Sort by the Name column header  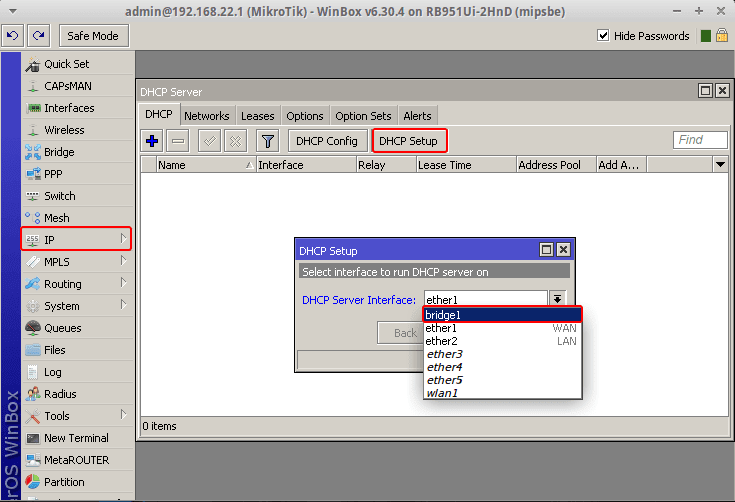point(206,165)
